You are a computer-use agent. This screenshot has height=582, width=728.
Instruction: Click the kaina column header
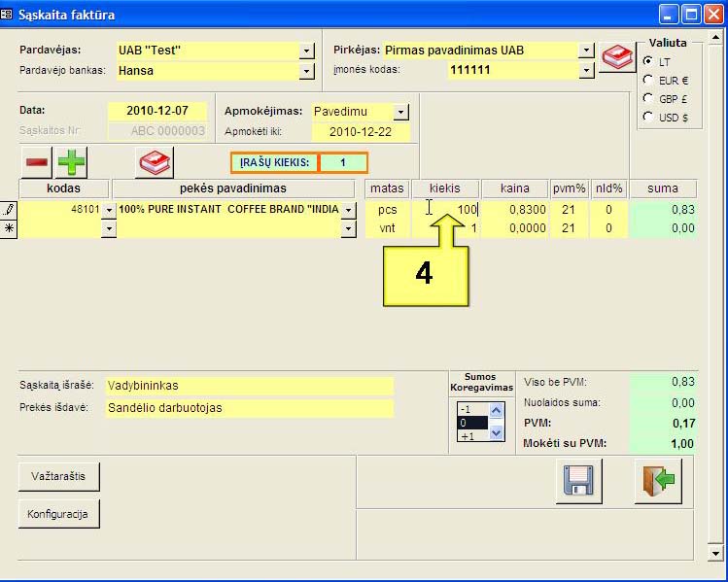pos(515,188)
